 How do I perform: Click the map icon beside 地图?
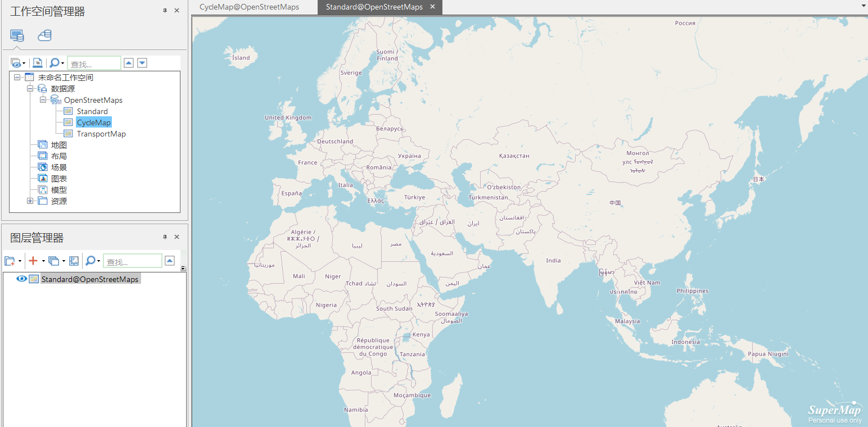click(42, 145)
